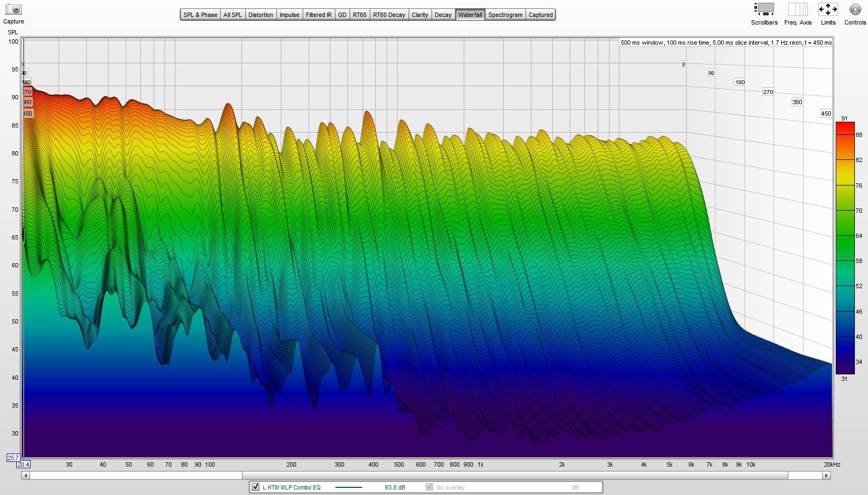Screen dimensions: 868x495
Task: Click the 20kHz axis end label
Action: tap(832, 464)
